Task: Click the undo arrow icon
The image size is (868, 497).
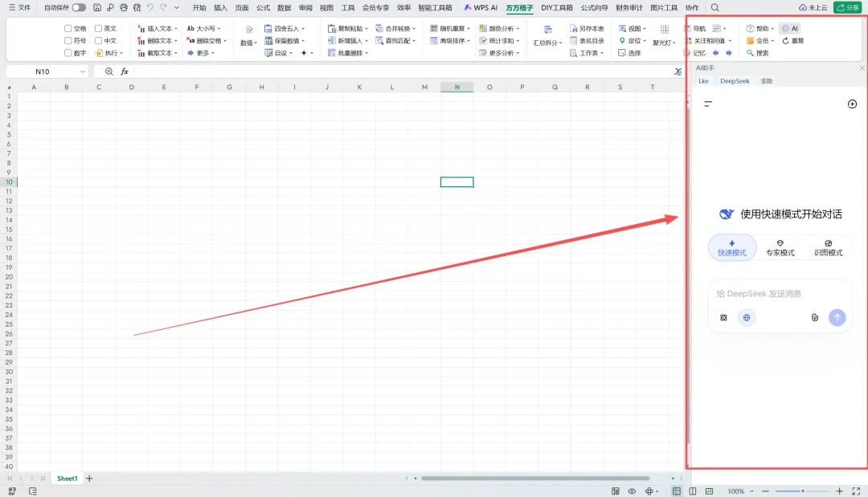Action: coord(150,8)
